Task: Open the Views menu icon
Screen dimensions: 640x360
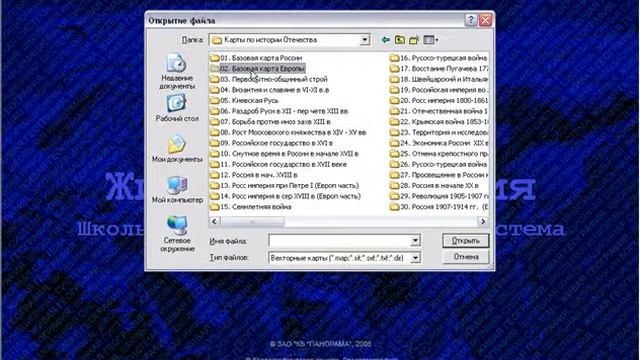Action: [430, 40]
